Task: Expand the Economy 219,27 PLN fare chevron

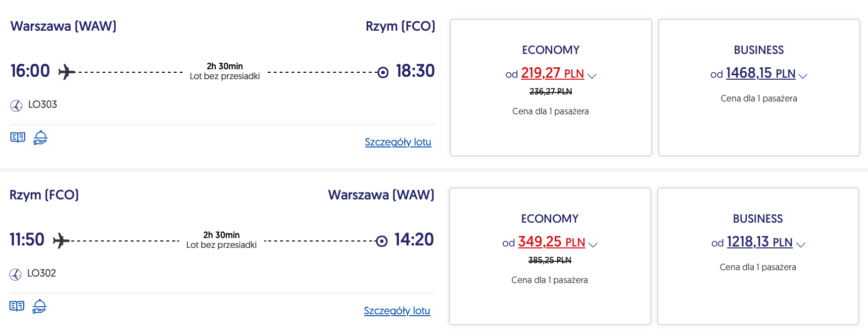Action: coord(592,76)
